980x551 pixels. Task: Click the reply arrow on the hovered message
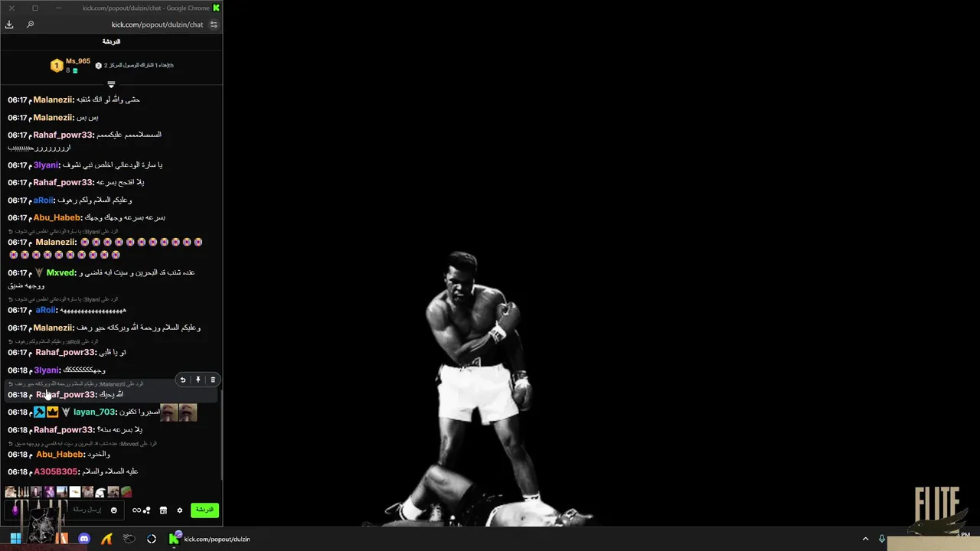182,380
